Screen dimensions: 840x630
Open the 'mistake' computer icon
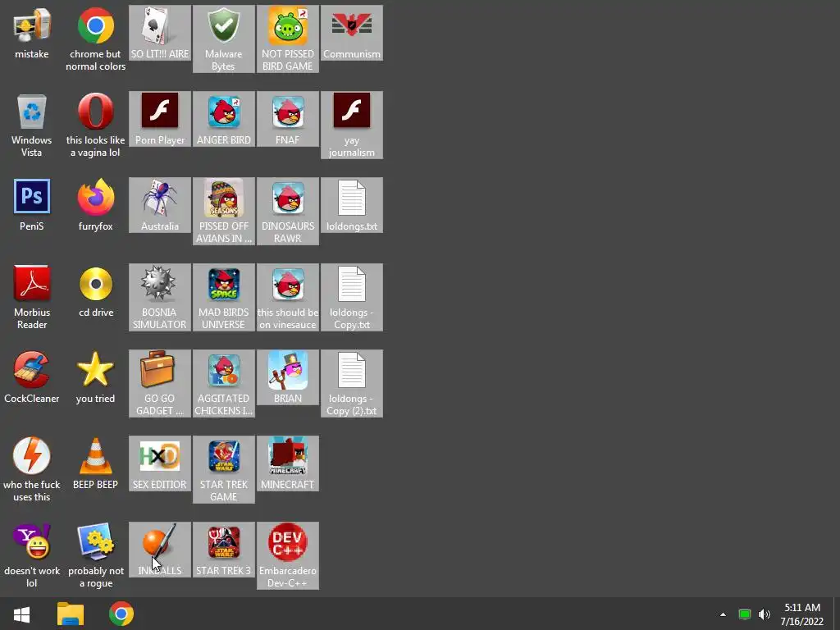pos(32,33)
